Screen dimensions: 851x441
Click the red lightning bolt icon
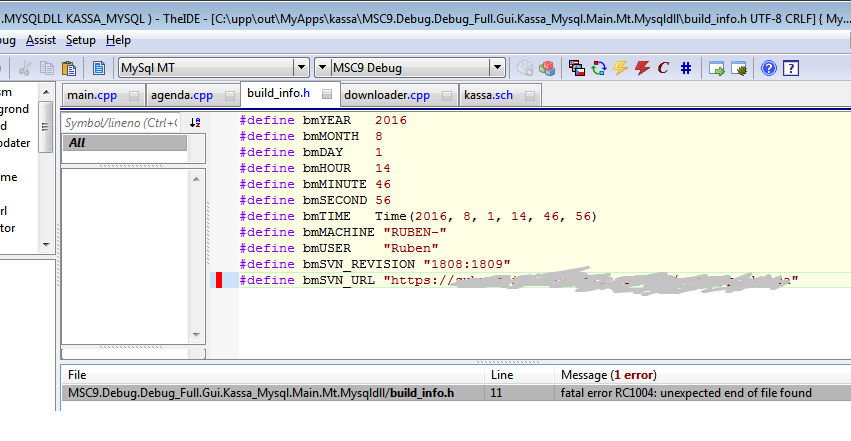(x=642, y=68)
